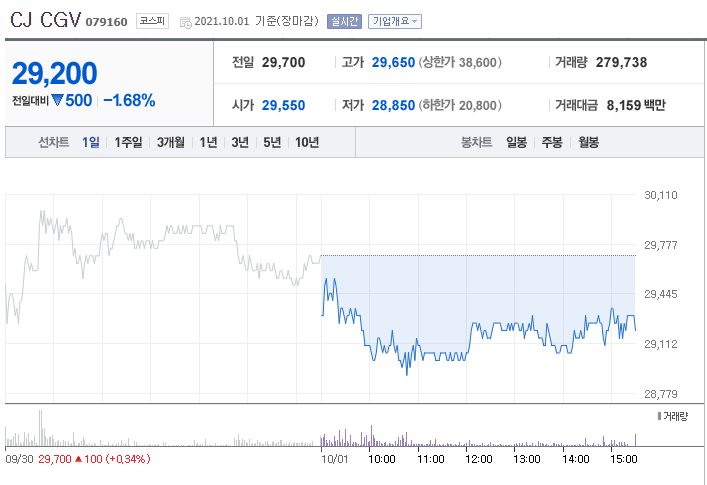Click the 09/30 date label
Viewport: 707px width, 485px height.
click(19, 459)
